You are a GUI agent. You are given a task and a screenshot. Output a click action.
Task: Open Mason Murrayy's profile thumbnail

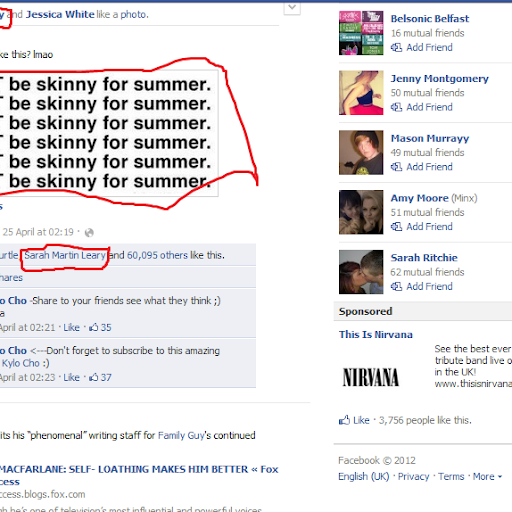(x=361, y=152)
